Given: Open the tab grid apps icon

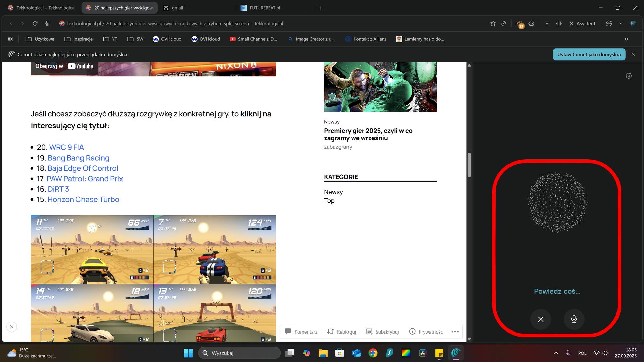Looking at the screenshot, I should click(10, 39).
